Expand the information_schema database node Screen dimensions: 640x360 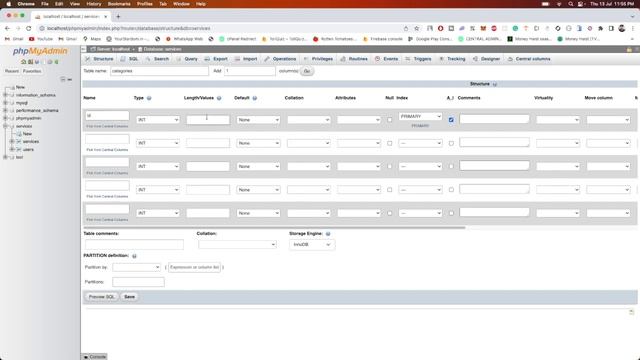5,95
